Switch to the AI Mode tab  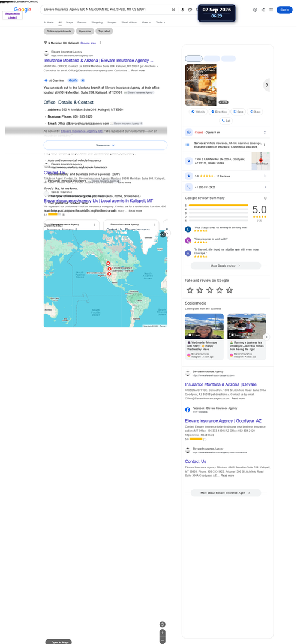click(49, 22)
